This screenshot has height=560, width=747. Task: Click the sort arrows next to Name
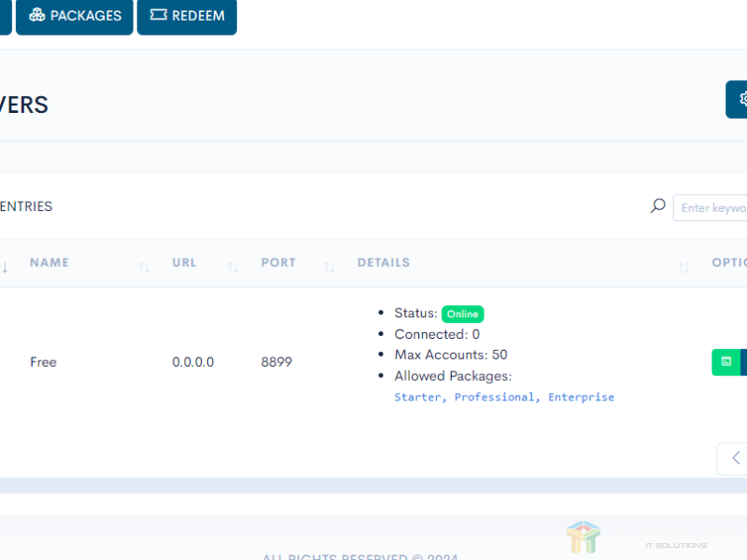(144, 267)
